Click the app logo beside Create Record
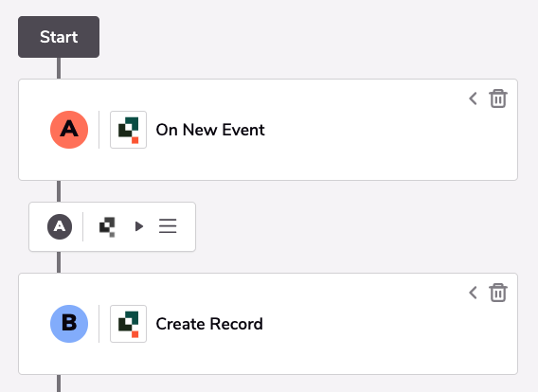The height and width of the screenshot is (392, 538). tap(128, 324)
